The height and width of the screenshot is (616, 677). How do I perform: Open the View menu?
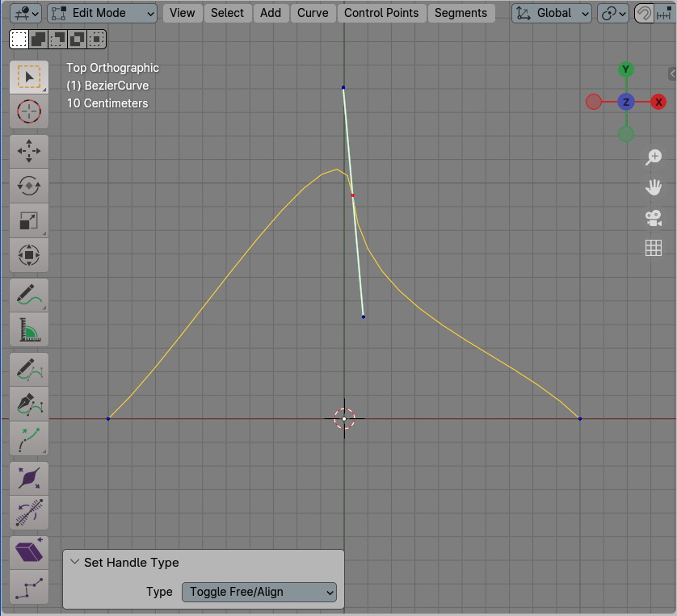pos(183,14)
